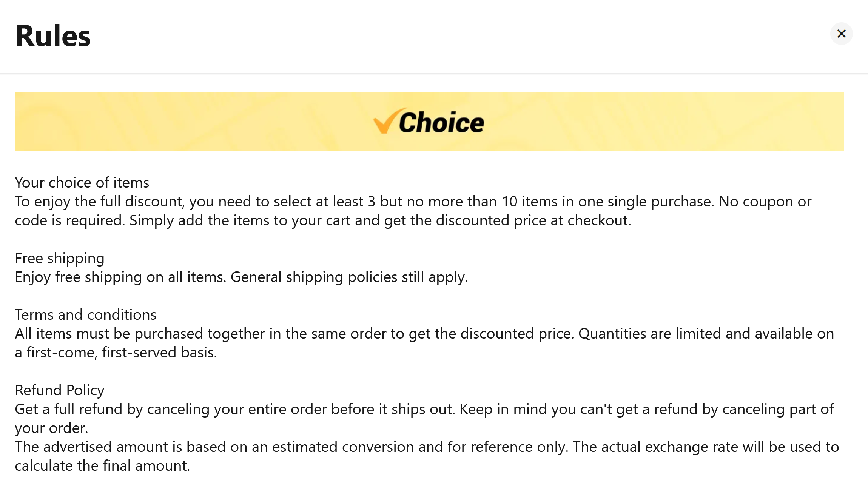Click 'The advertised amount is based' sentence
The width and height of the screenshot is (868, 493).
291,447
